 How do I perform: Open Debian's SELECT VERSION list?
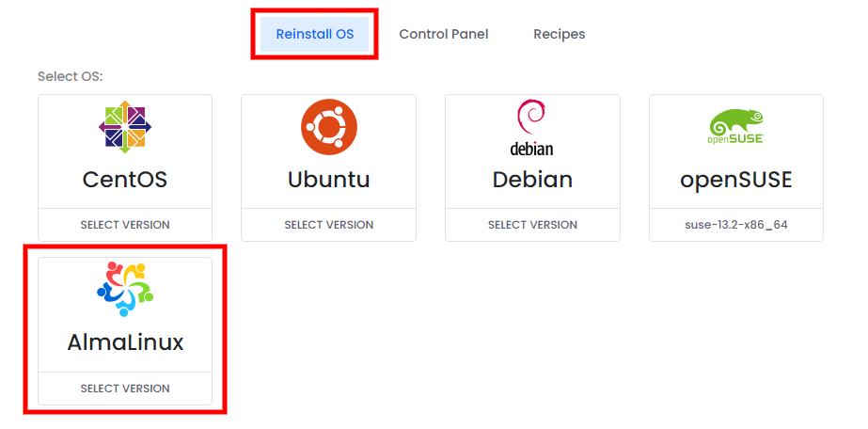532,225
